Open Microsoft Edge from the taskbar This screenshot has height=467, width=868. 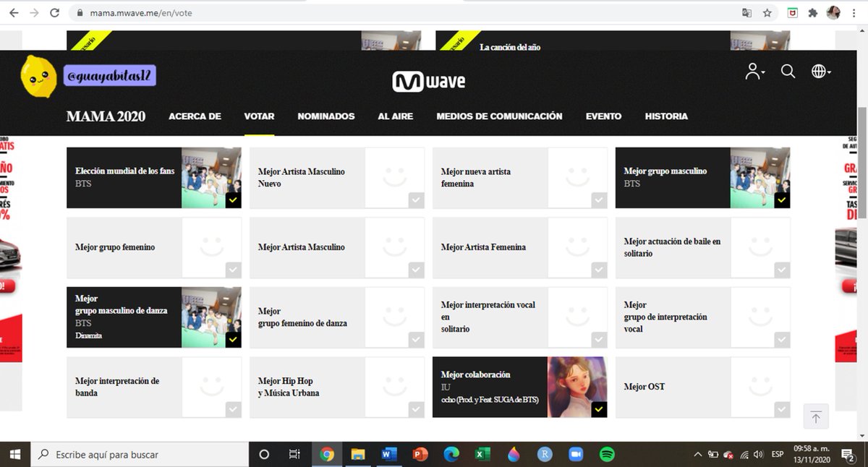451,454
